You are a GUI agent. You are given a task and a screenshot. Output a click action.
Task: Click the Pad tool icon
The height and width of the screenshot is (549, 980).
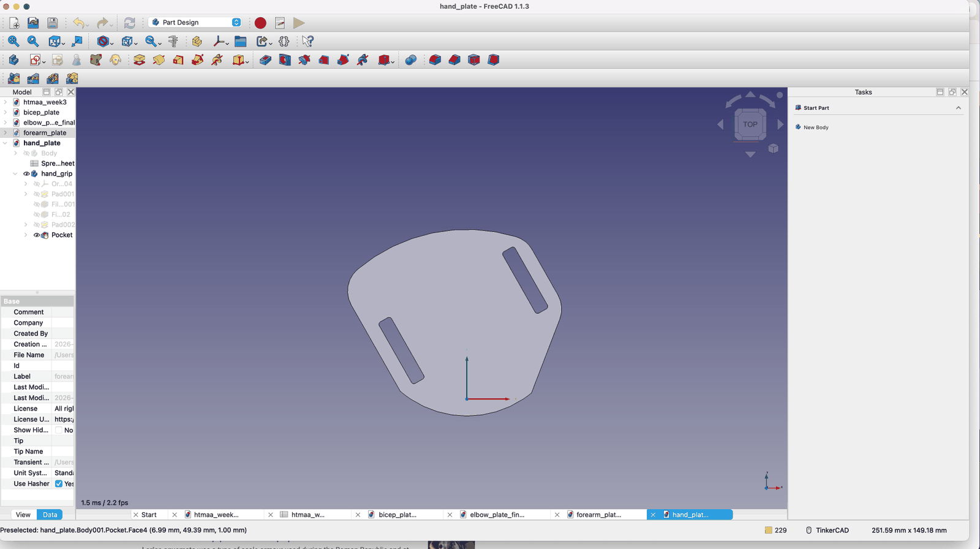pyautogui.click(x=139, y=60)
